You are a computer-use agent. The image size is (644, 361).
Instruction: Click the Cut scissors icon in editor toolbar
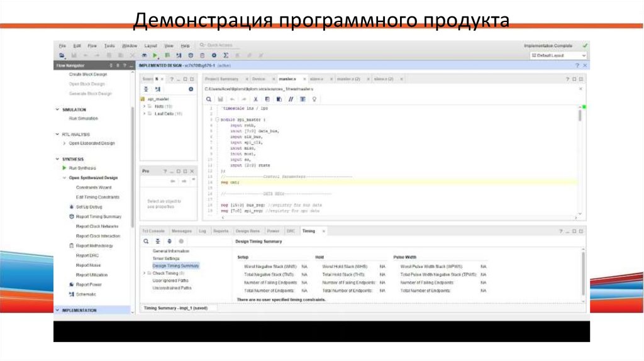pyautogui.click(x=255, y=99)
